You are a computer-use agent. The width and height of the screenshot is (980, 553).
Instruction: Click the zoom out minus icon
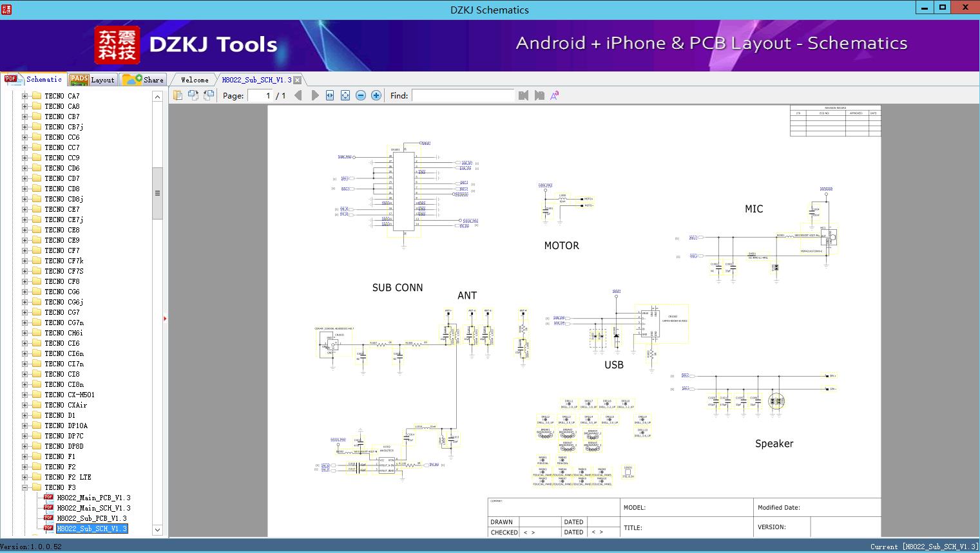361,95
